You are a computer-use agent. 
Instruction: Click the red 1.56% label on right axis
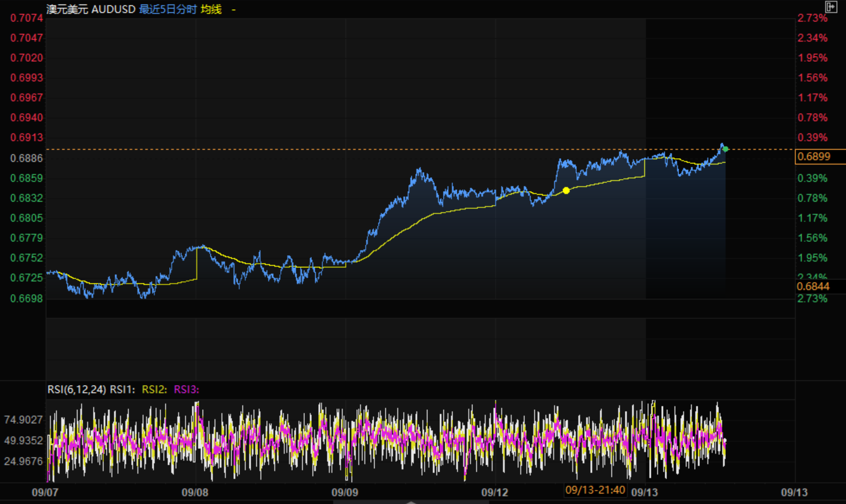point(813,78)
